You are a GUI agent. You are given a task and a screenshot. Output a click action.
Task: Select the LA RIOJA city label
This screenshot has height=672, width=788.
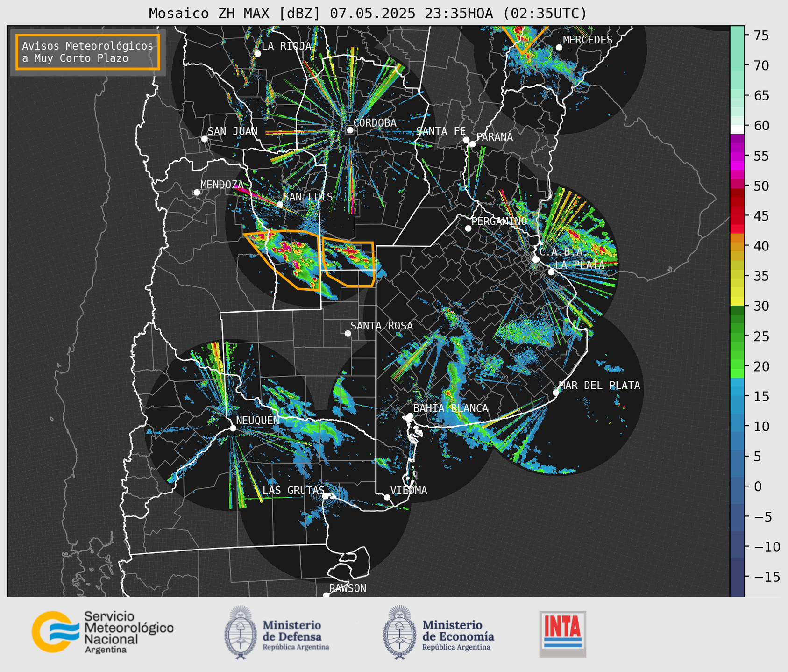286,46
